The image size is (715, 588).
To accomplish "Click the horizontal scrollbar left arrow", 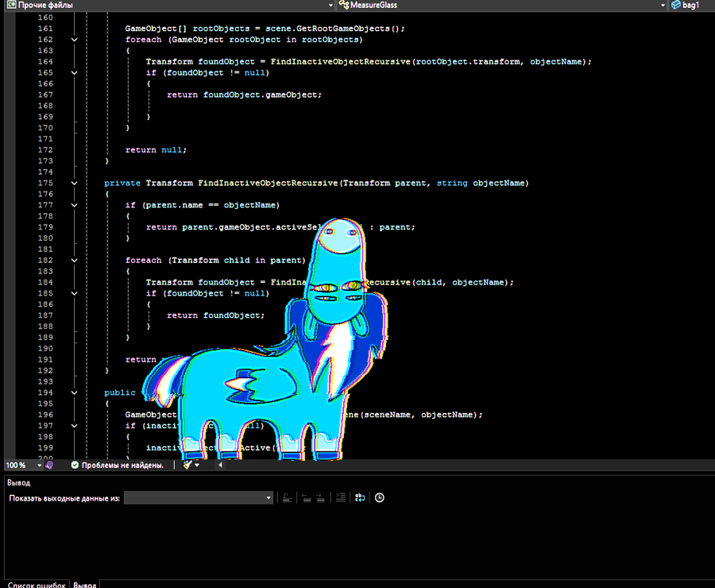I will [x=220, y=465].
